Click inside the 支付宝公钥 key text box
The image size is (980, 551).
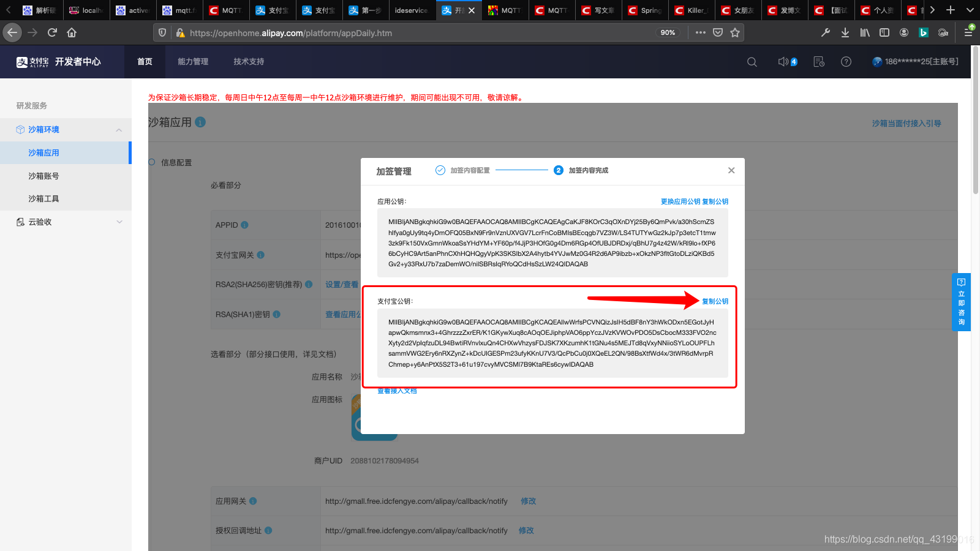(552, 343)
